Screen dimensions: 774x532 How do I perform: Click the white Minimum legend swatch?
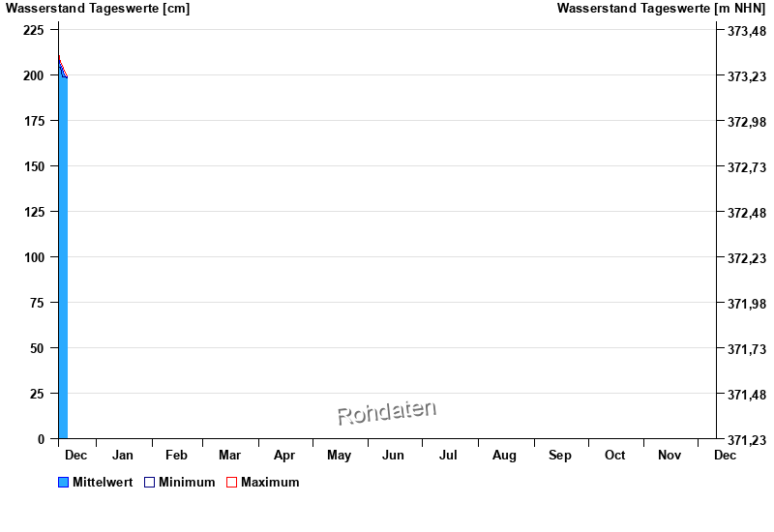tap(149, 483)
